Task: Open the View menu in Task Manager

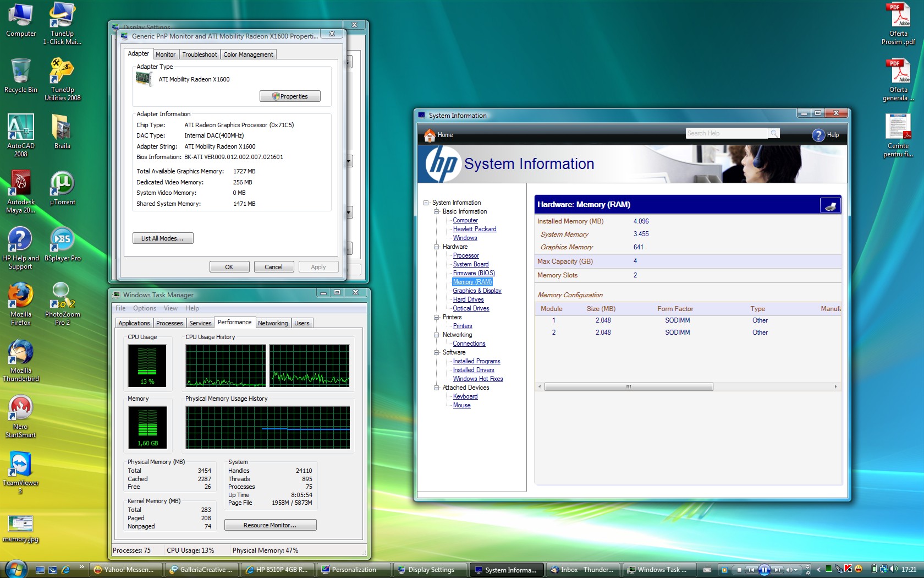Action: [x=170, y=308]
